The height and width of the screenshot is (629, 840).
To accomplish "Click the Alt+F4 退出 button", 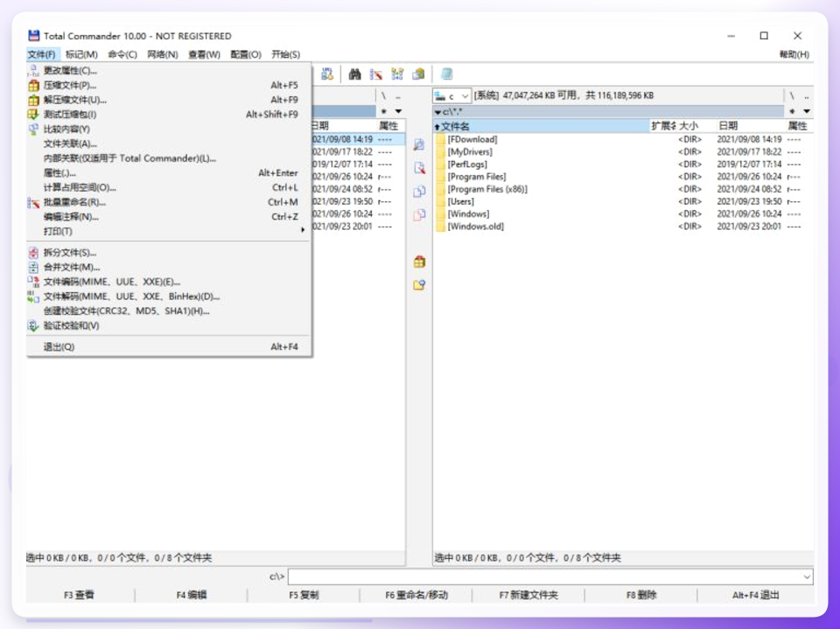I will [x=755, y=595].
